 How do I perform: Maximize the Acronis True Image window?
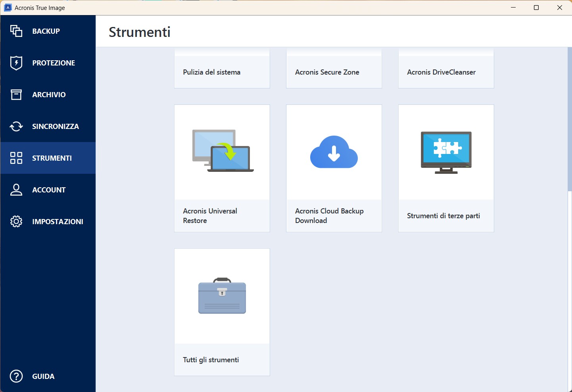click(536, 8)
